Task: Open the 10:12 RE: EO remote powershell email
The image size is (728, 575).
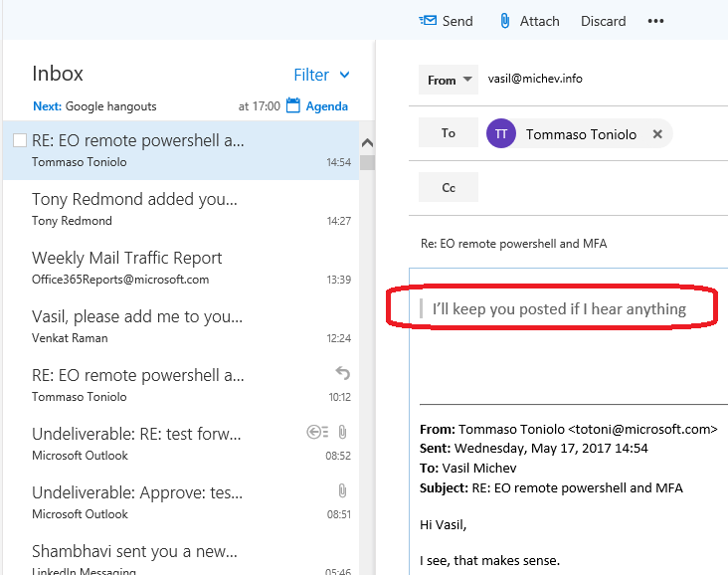Action: [x=181, y=385]
